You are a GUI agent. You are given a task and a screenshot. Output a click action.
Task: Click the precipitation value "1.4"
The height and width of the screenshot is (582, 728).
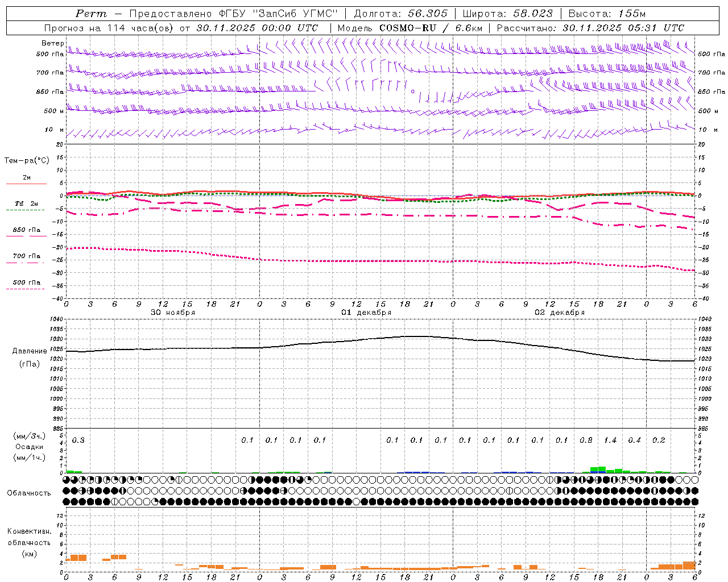(x=610, y=440)
